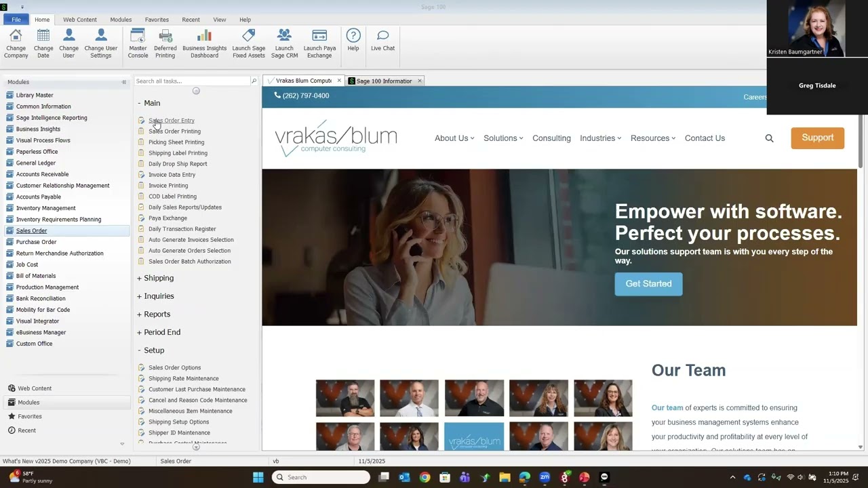Image resolution: width=868 pixels, height=488 pixels.
Task: Select the Accounts Receivable module
Action: [42, 174]
